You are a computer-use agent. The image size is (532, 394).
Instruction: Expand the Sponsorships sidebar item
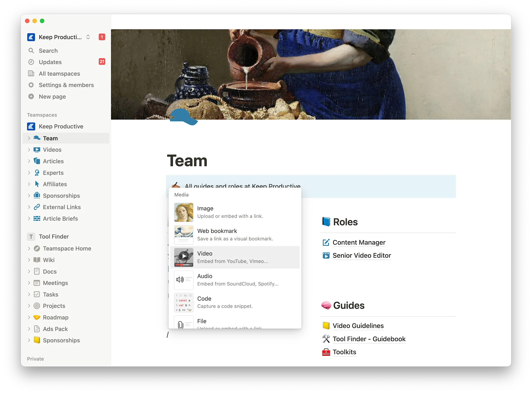pos(29,195)
